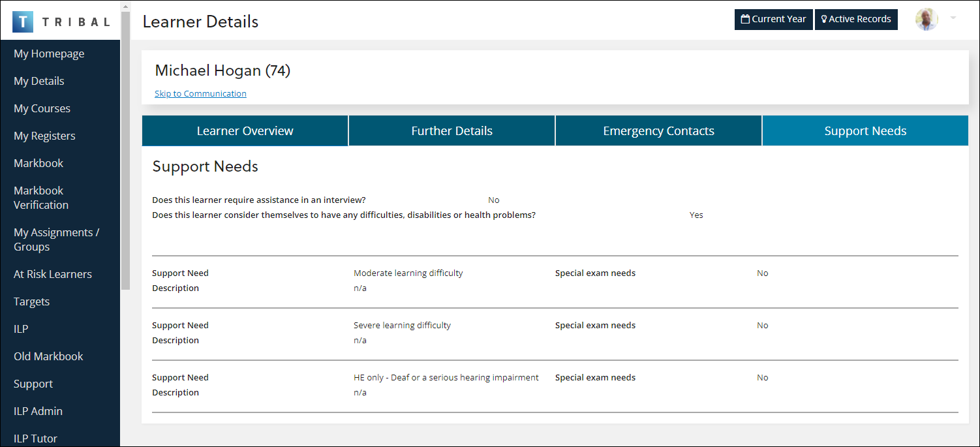Viewport: 980px width, 447px height.
Task: View At Risk Learners page
Action: pyautogui.click(x=53, y=274)
